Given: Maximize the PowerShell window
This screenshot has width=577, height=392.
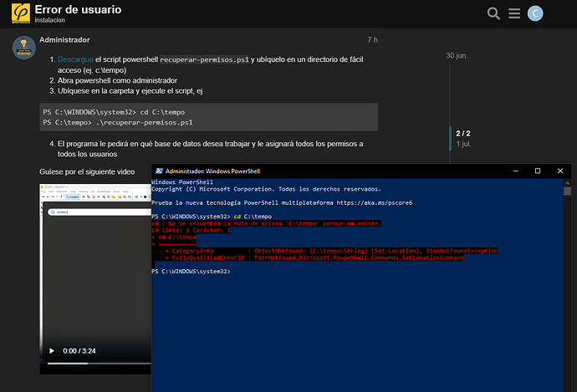Looking at the screenshot, I should click(x=538, y=171).
